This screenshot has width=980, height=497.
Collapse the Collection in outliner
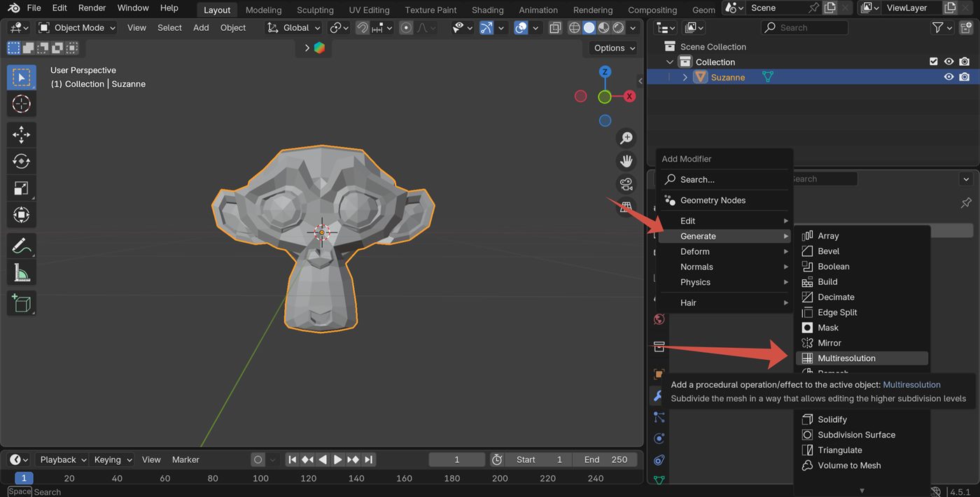pos(671,62)
